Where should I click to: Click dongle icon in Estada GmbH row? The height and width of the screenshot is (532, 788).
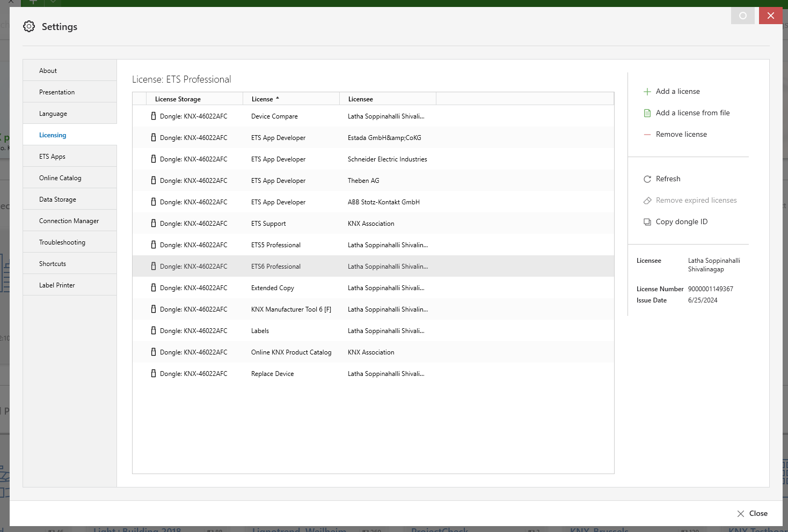154,137
